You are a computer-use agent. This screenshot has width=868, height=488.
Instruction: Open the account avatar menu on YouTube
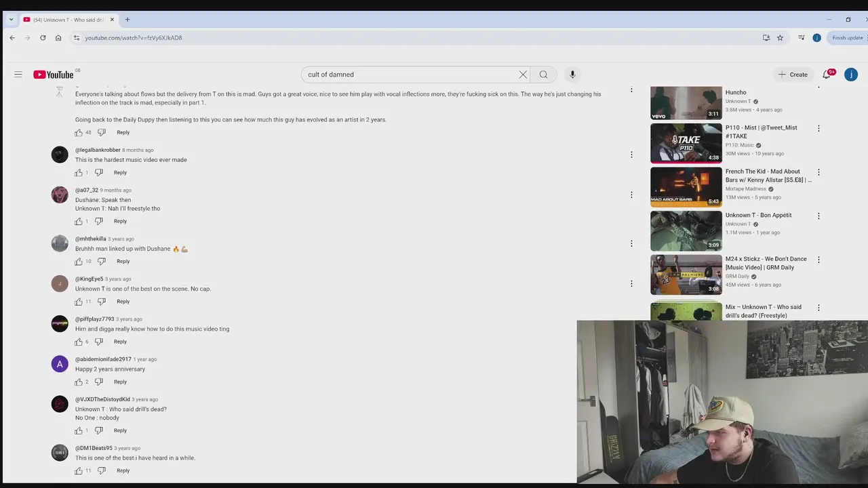pos(851,75)
